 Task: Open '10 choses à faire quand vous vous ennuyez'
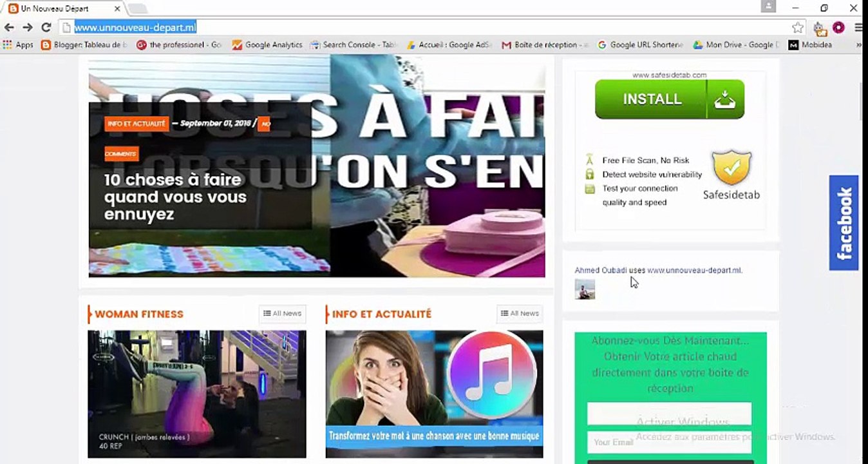(175, 197)
